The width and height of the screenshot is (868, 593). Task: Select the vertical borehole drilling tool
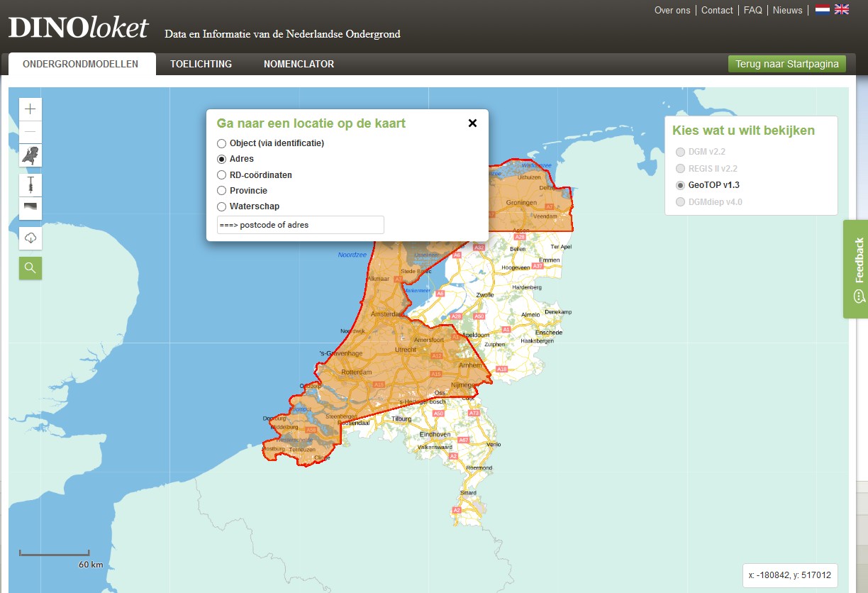(30, 185)
